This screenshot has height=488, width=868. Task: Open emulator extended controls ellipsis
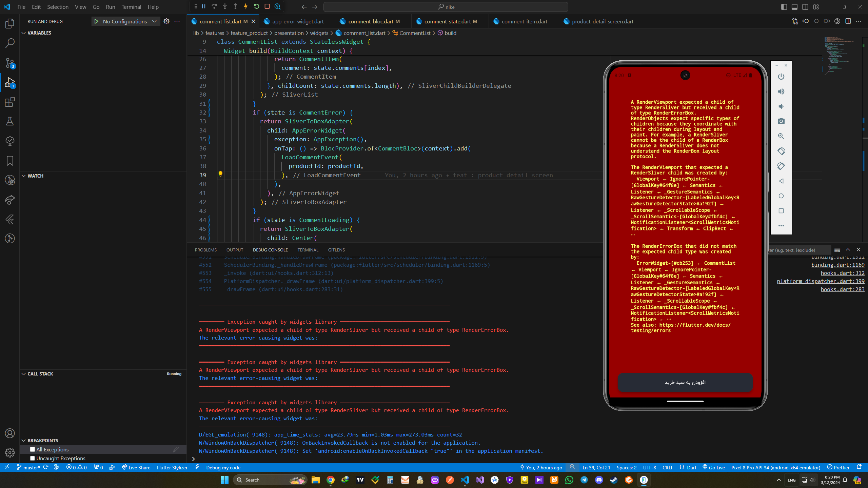tap(781, 226)
